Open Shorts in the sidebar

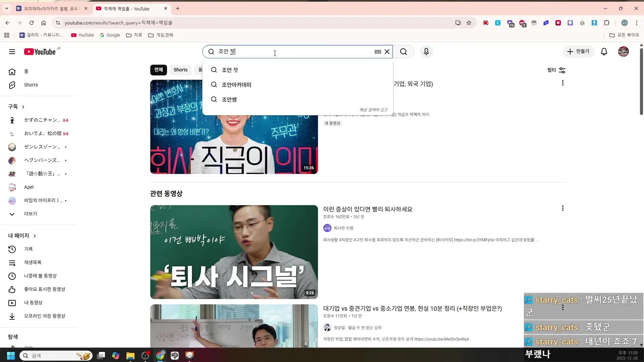(x=39, y=85)
